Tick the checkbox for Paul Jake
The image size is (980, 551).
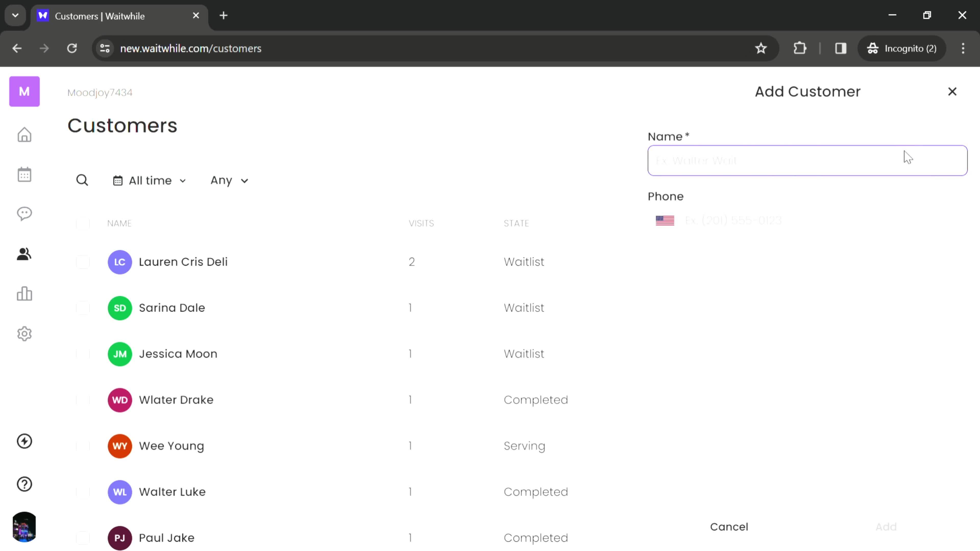coord(82,538)
